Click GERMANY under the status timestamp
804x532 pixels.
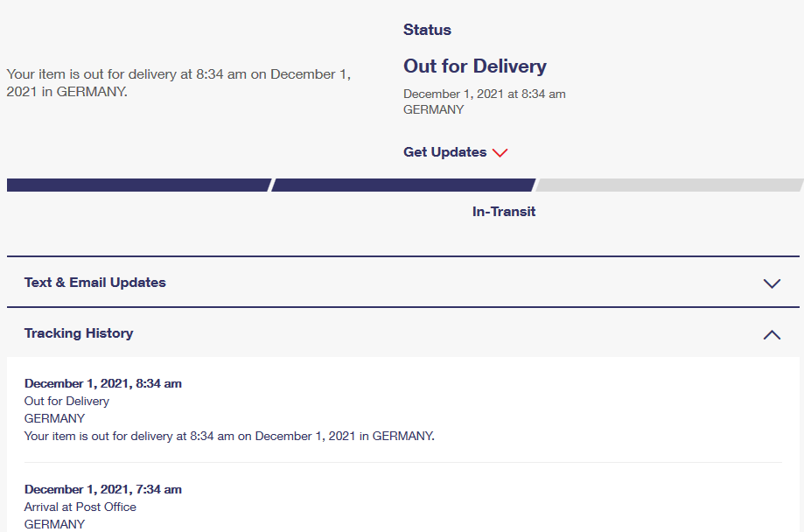click(434, 109)
